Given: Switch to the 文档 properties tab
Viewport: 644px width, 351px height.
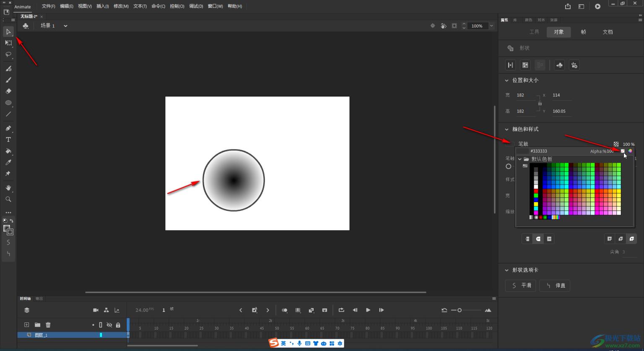Looking at the screenshot, I should click(x=608, y=32).
